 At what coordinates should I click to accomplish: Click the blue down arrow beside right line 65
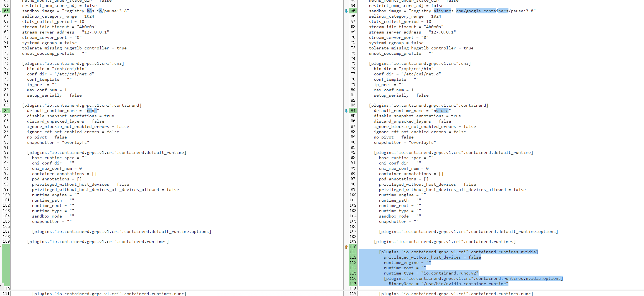[x=346, y=11]
